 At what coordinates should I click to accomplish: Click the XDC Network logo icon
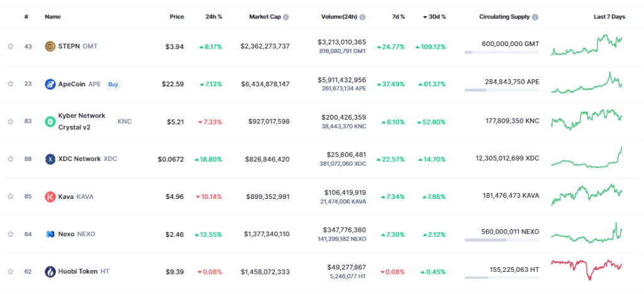(x=50, y=159)
